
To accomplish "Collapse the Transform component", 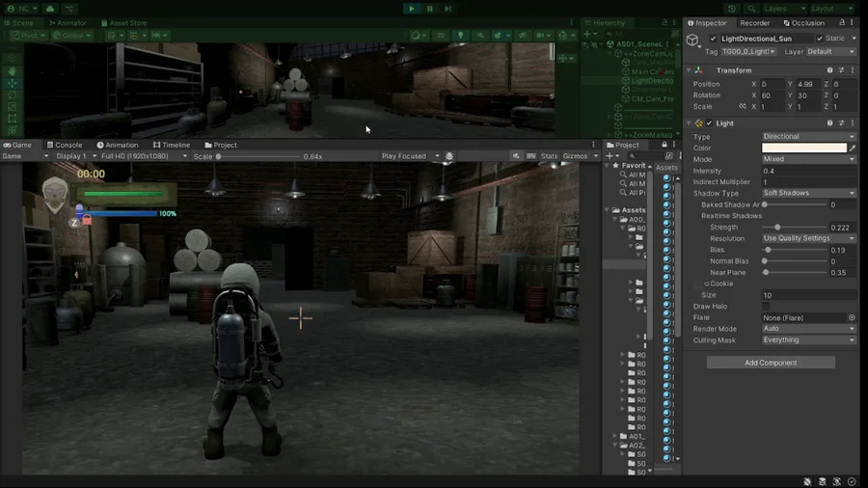I will coord(689,70).
